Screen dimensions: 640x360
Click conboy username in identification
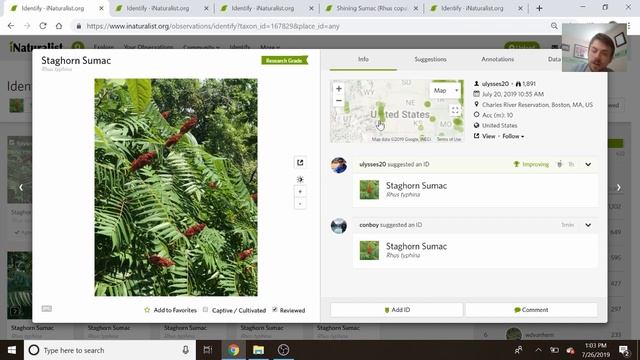(369, 225)
